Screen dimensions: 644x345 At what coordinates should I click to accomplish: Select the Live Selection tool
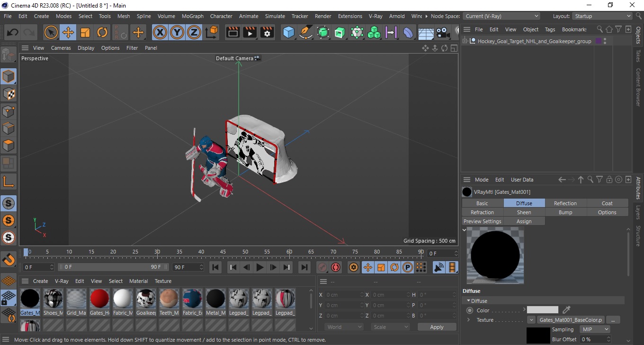click(51, 32)
